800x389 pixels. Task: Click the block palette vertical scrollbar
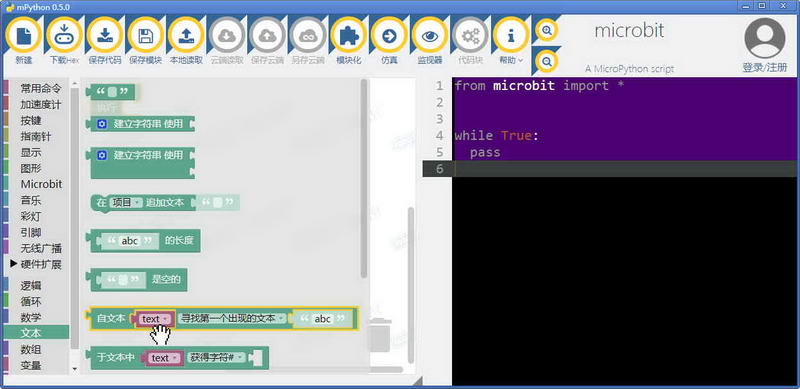tap(364, 179)
